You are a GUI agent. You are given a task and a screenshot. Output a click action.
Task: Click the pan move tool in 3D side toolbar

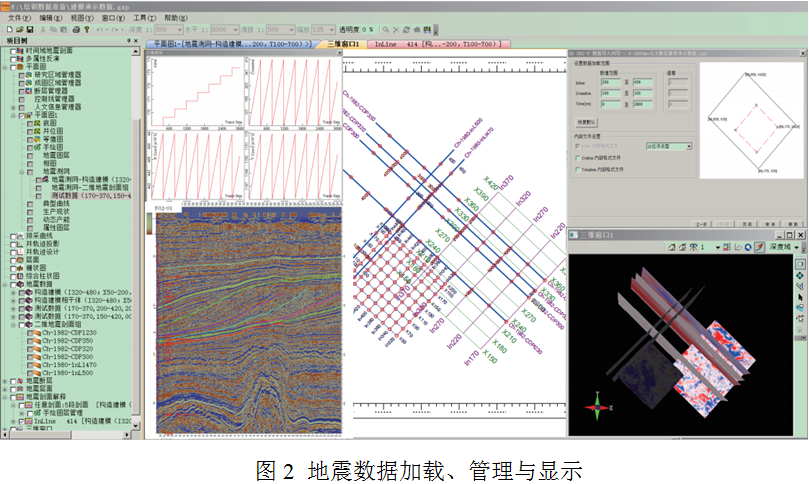pos(800,276)
